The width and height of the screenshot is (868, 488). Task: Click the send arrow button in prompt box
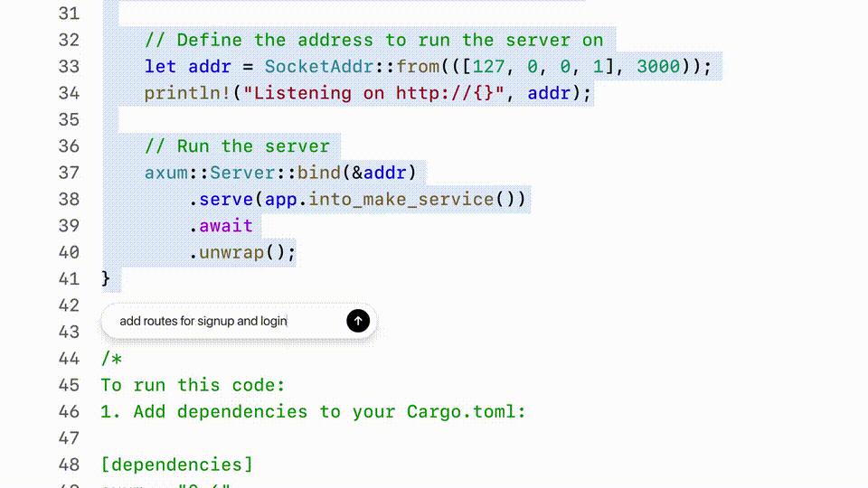click(x=358, y=321)
